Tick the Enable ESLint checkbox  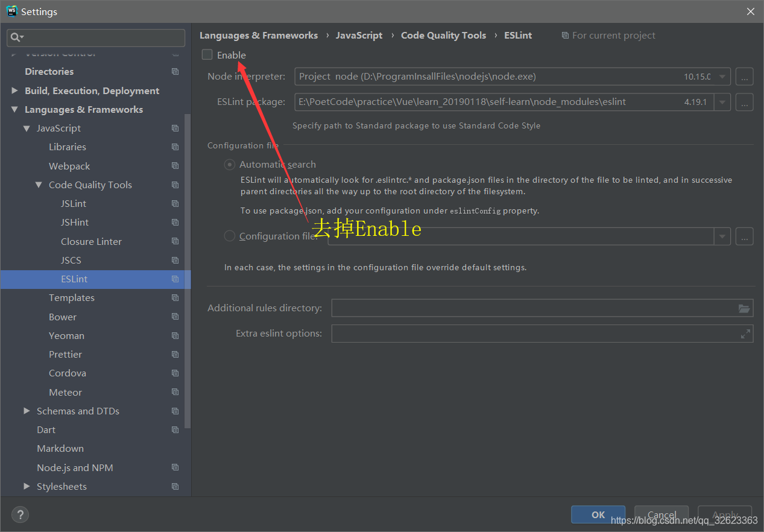tap(207, 55)
